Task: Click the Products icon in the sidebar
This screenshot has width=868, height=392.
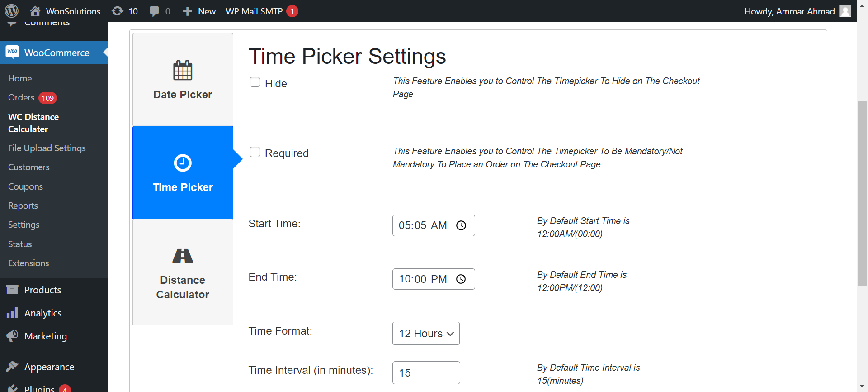Action: [x=13, y=290]
